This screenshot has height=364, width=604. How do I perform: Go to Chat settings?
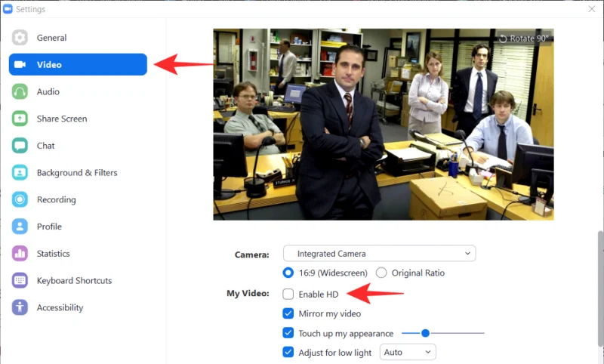click(x=78, y=146)
